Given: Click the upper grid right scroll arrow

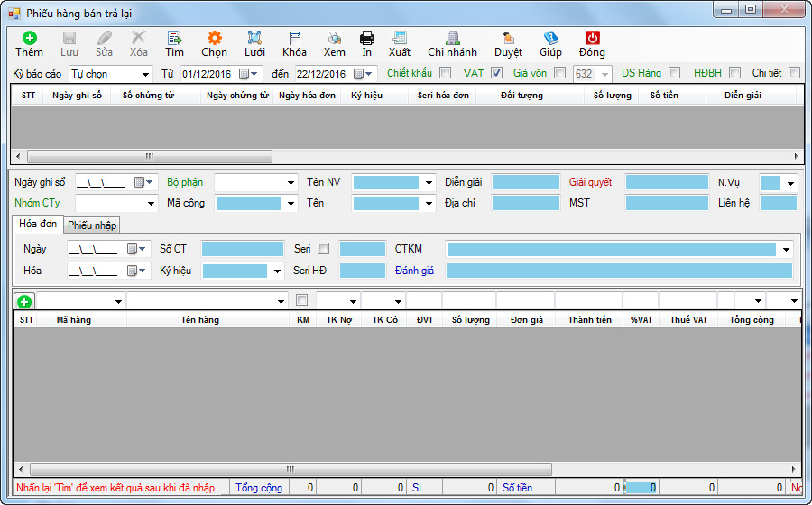Looking at the screenshot, I should tap(796, 156).
